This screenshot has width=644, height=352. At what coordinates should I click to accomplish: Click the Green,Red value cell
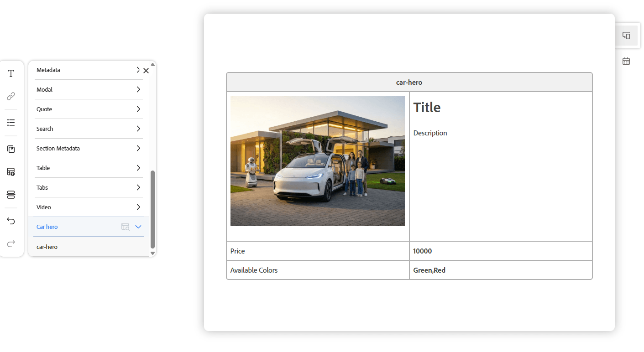[501, 270]
